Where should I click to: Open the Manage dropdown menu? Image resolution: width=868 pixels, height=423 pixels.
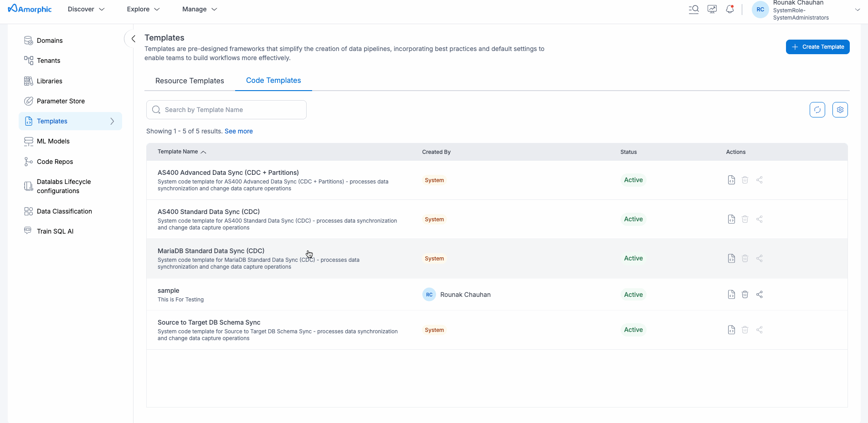point(200,9)
